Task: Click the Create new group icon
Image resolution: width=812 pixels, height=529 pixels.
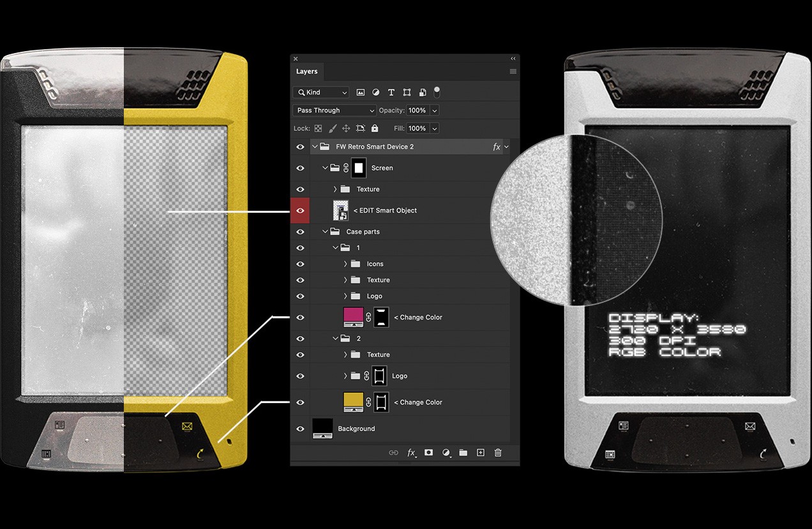Action: coord(463,452)
